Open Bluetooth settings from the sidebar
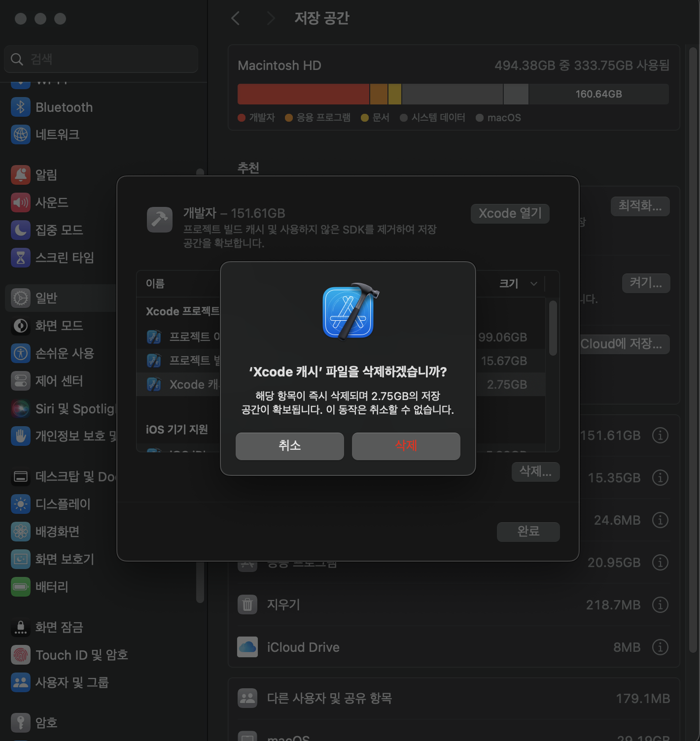Image resolution: width=700 pixels, height=741 pixels. 21,107
